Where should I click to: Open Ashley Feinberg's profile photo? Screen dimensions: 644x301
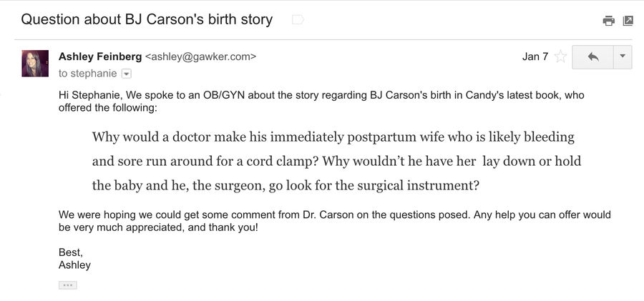35,64
